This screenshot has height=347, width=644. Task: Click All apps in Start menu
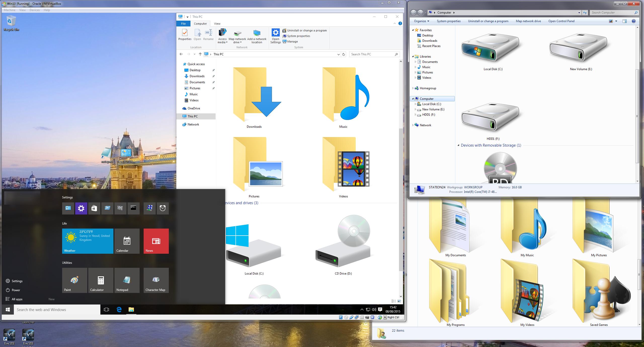tap(17, 299)
